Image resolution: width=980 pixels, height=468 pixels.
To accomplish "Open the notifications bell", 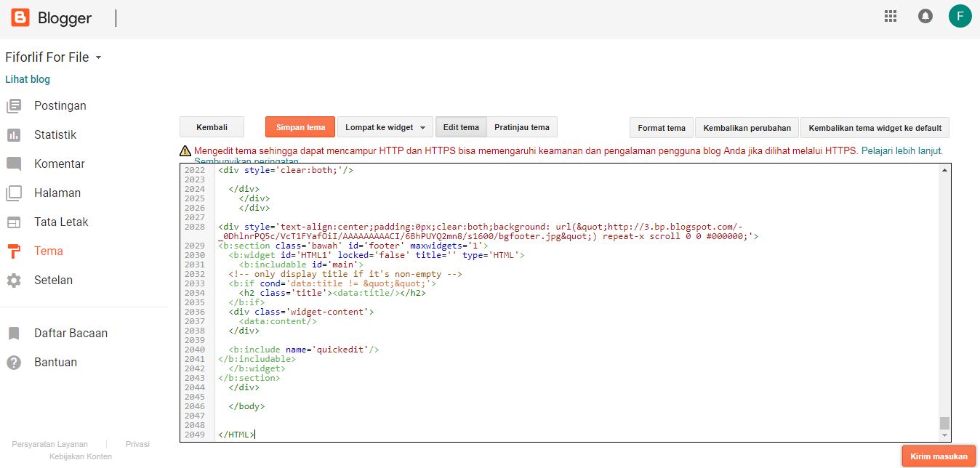I will point(925,16).
